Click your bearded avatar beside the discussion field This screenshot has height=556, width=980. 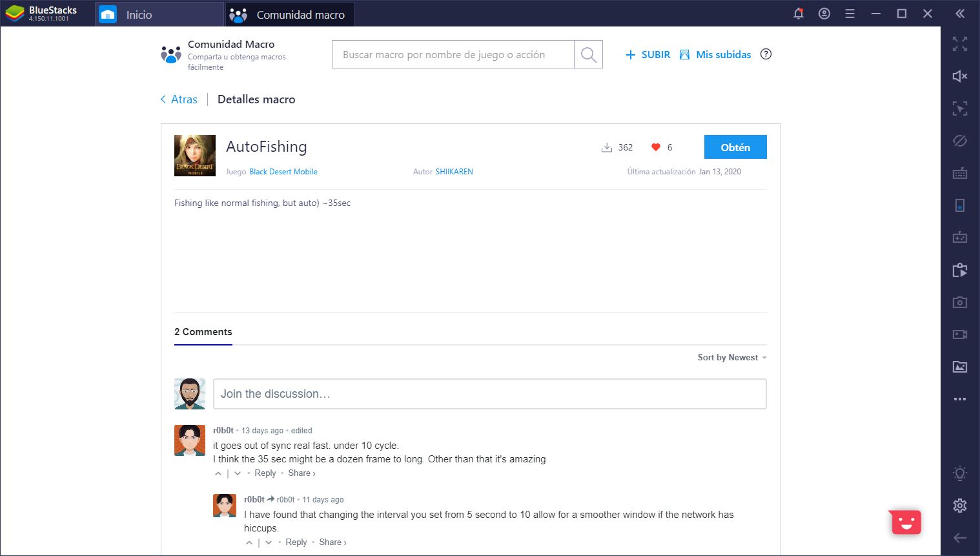click(190, 394)
